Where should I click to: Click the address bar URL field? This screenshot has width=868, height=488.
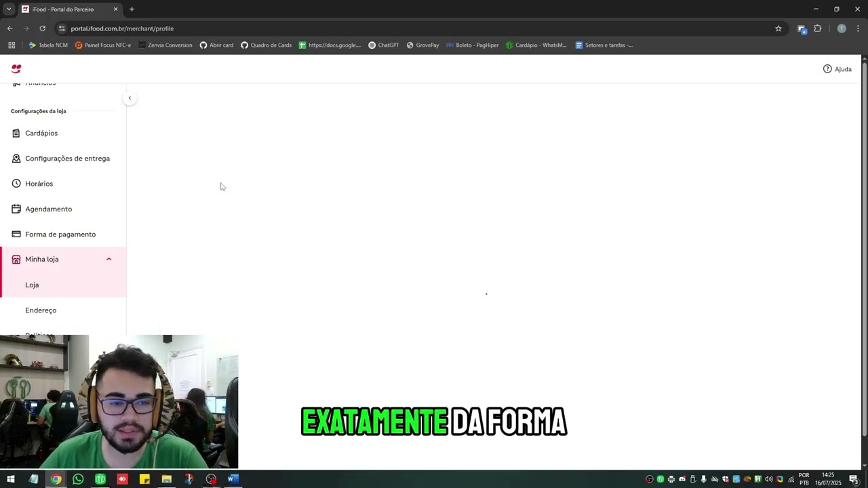tap(420, 28)
